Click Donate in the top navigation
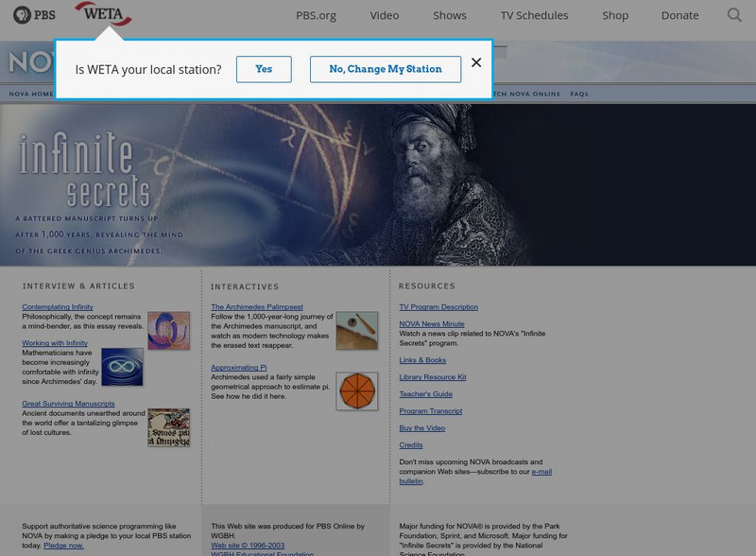 click(679, 15)
